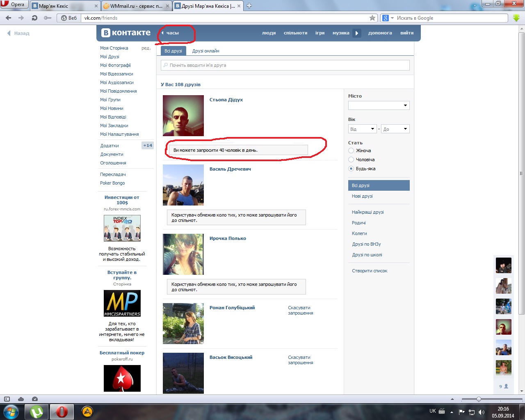Open the green download arrow icon
The image size is (525, 420).
point(516,18)
